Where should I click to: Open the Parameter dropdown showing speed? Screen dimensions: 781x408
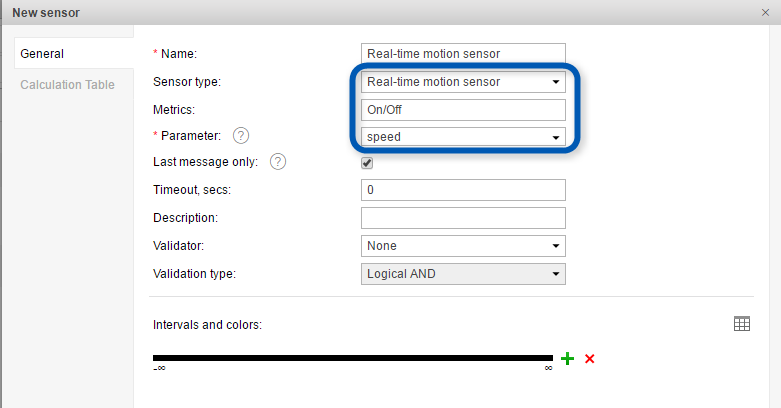pyautogui.click(x=463, y=137)
